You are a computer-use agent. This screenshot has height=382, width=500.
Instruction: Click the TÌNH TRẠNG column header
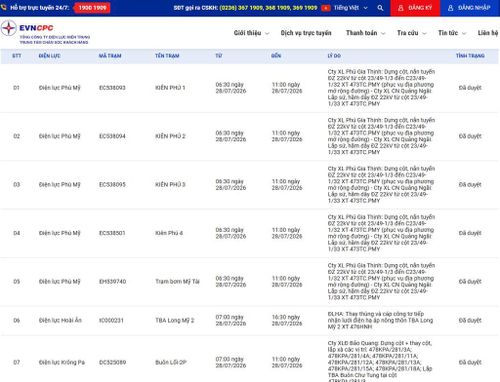[470, 56]
